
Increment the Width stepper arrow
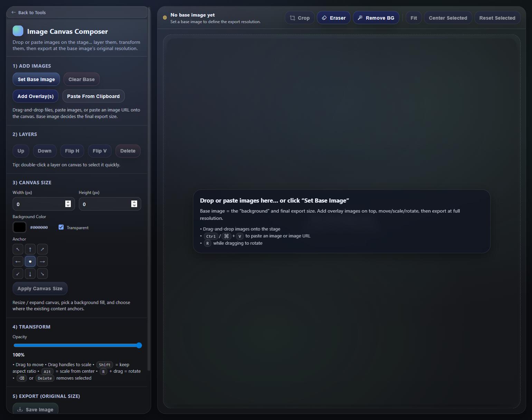pos(68,202)
